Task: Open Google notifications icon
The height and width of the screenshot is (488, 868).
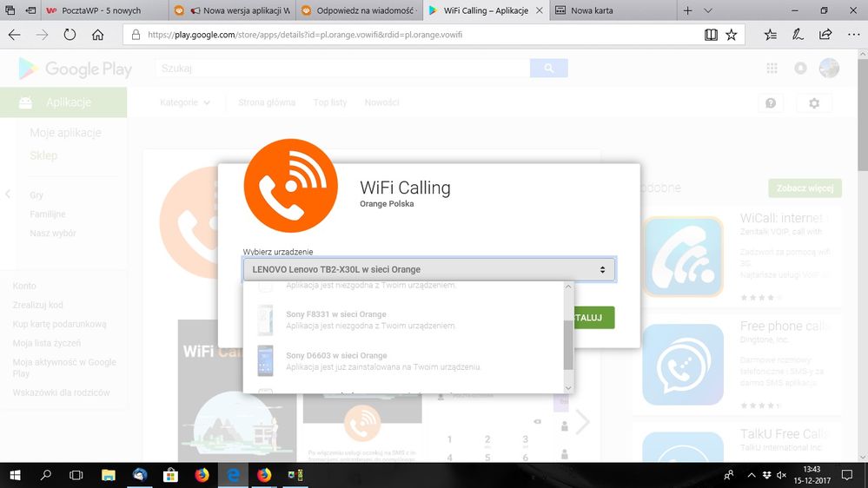Action: coord(800,68)
